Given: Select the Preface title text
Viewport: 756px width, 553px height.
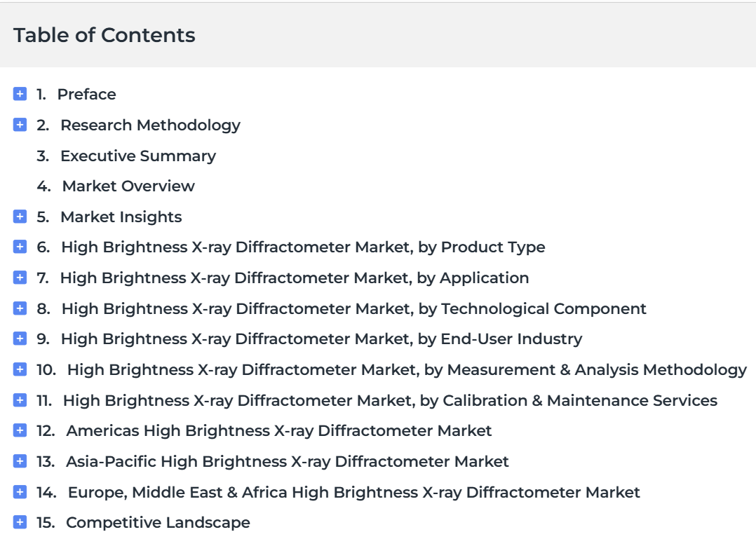Looking at the screenshot, I should pos(87,95).
